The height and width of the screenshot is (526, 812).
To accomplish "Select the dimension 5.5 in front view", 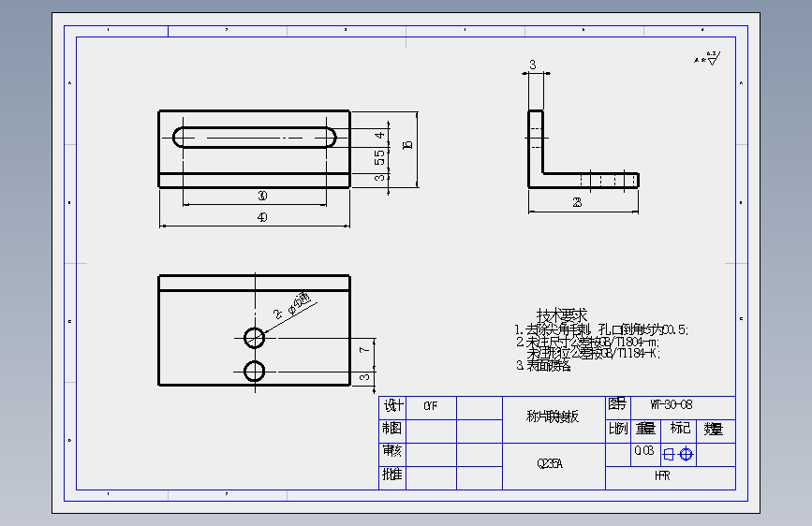I will click(x=379, y=157).
